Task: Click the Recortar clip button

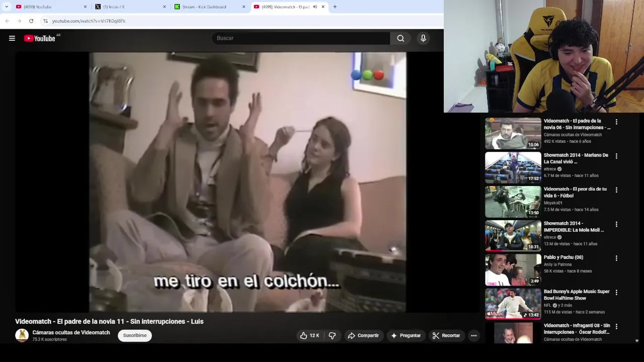Action: click(446, 335)
